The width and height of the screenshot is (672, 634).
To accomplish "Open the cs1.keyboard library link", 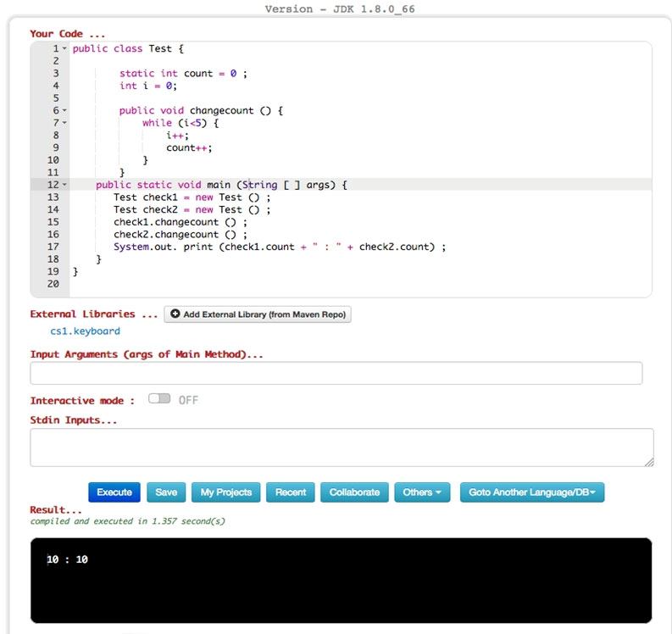I will coord(86,331).
